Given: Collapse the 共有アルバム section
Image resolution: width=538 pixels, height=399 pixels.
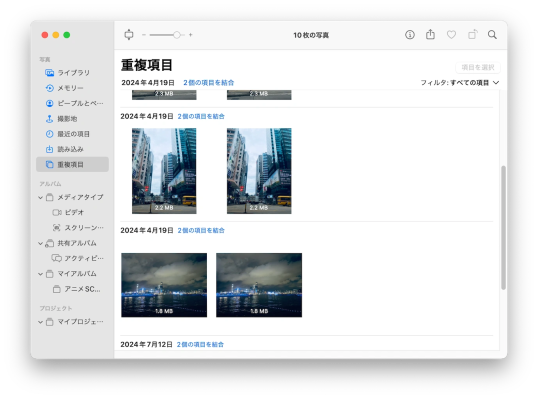Looking at the screenshot, I should point(40,243).
